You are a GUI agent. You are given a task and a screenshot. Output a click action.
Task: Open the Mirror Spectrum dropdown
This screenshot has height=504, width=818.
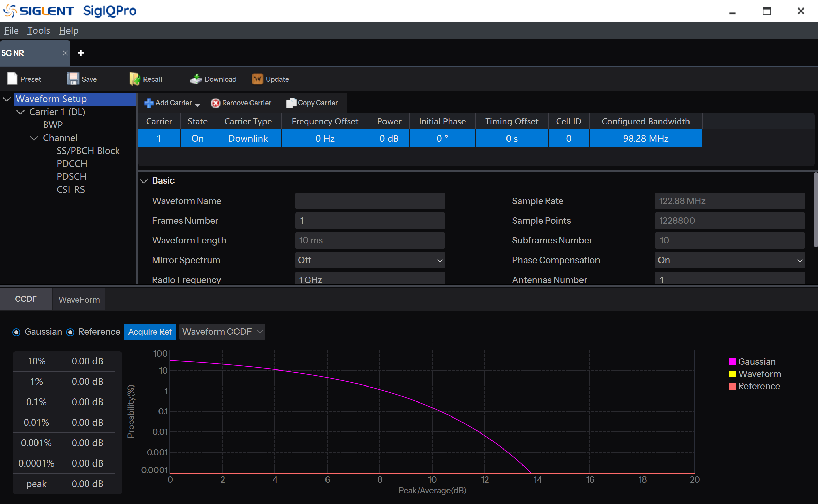click(370, 260)
